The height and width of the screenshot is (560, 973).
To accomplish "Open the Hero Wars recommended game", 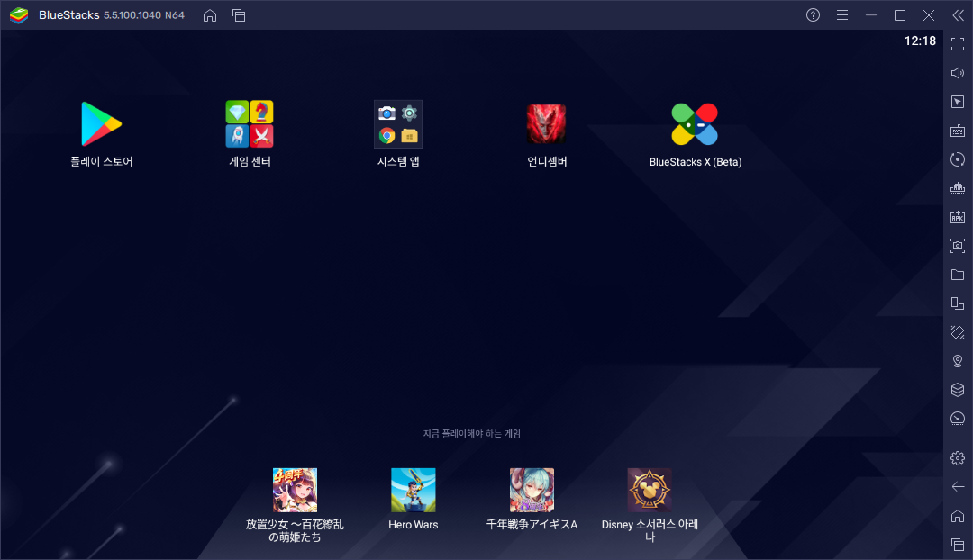I will [x=414, y=490].
